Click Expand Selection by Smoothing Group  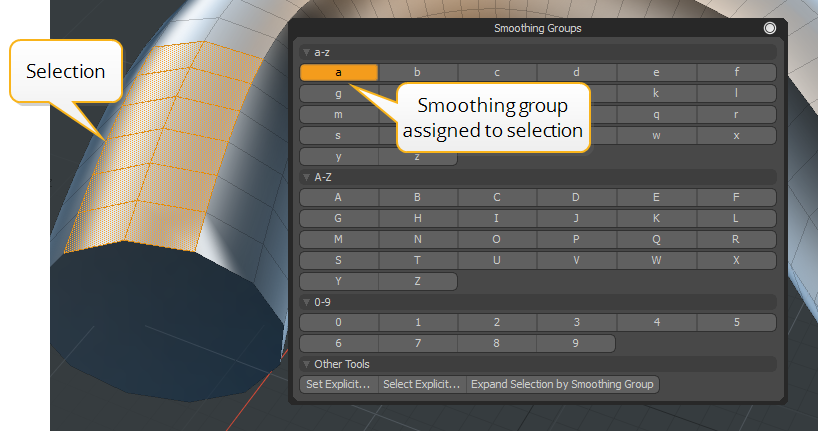562,384
